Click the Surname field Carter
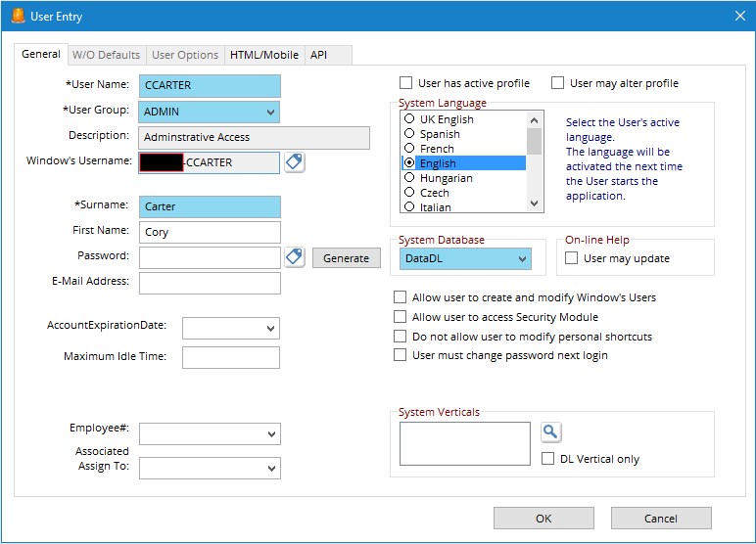 pyautogui.click(x=210, y=206)
